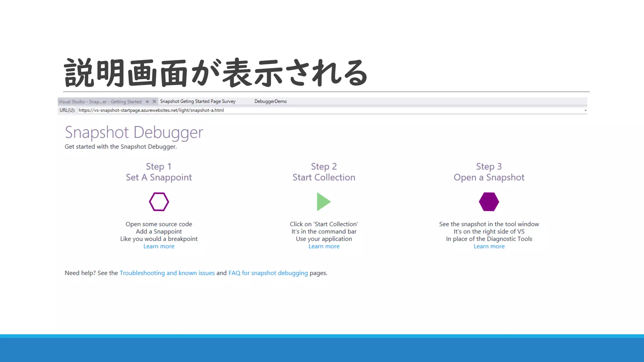Click the pin icon on Getting Started tab

point(147,101)
